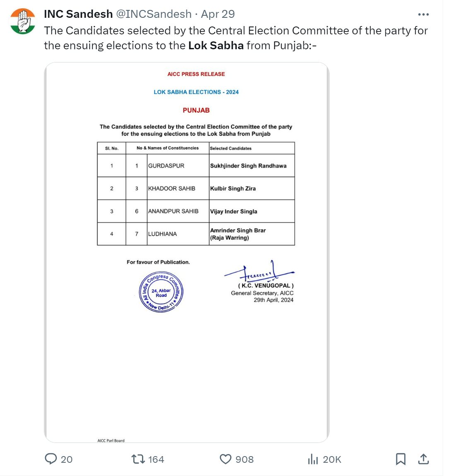Click the retweet icon
This screenshot has height=476, width=453.
138,459
